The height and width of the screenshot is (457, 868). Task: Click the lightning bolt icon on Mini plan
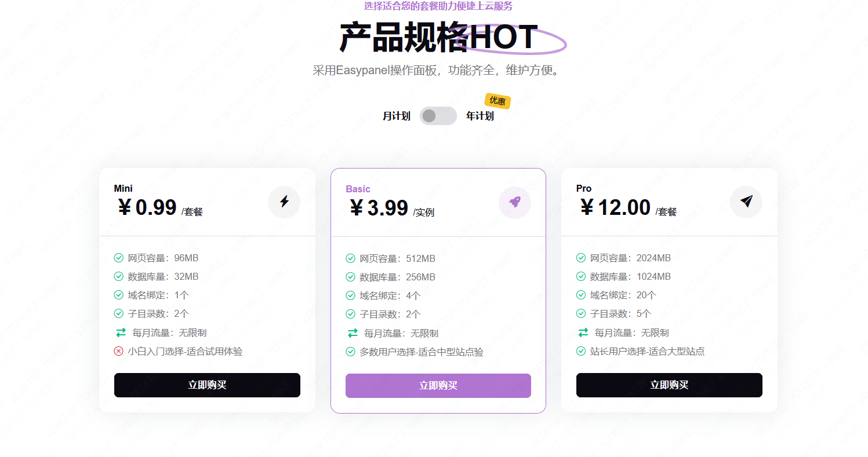284,202
